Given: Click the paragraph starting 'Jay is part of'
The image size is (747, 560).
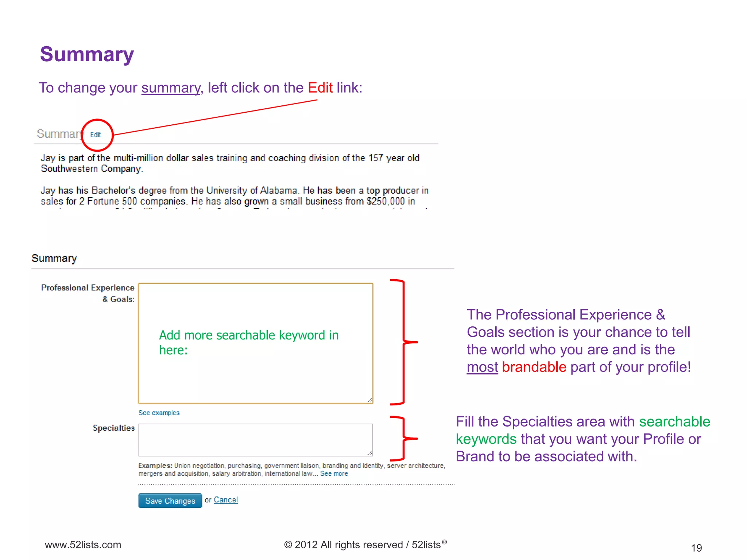Looking at the screenshot, I should 230,163.
